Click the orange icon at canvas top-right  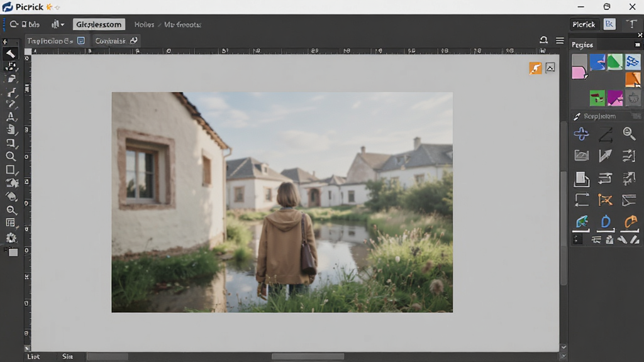[x=535, y=68]
